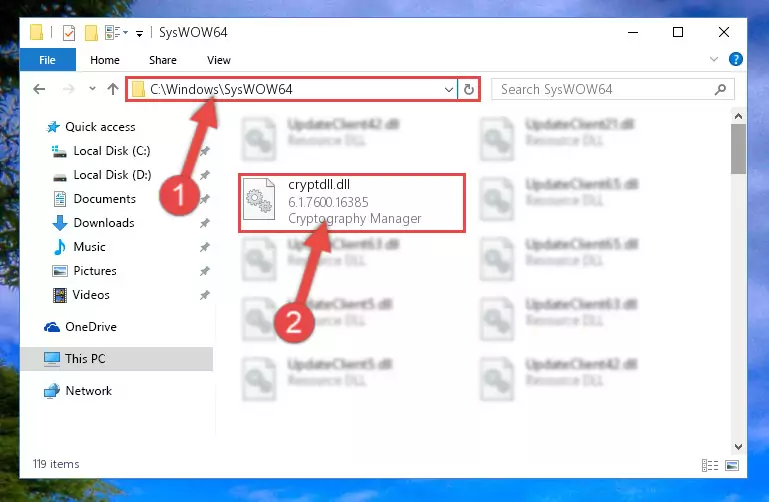The height and width of the screenshot is (502, 769).
Task: Open the address bar history dropdown
Action: tap(448, 90)
